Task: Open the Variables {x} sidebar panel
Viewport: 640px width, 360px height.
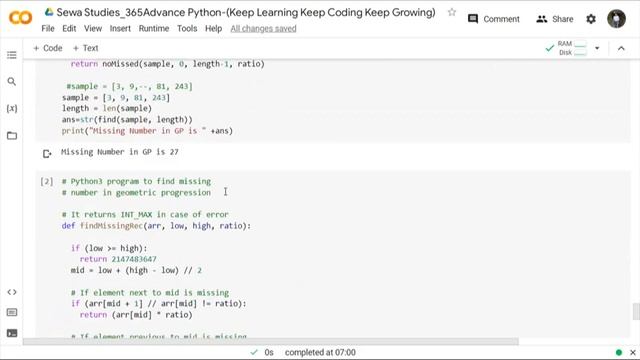Action: 12,109
